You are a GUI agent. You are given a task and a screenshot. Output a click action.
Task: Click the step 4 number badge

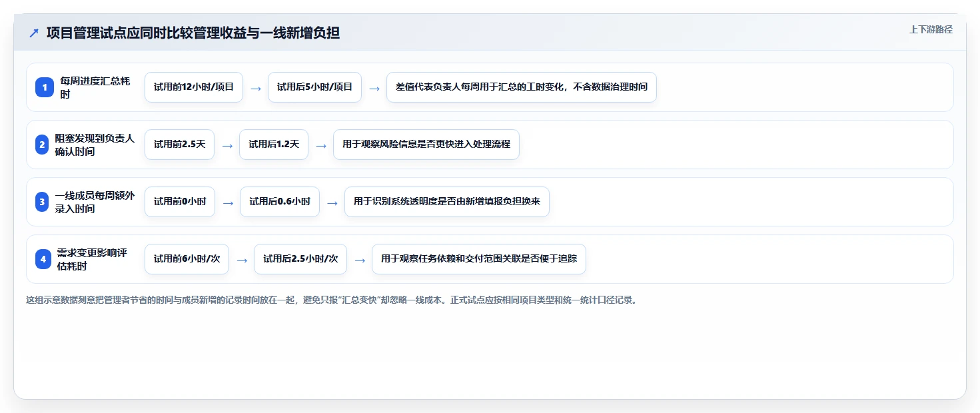43,259
